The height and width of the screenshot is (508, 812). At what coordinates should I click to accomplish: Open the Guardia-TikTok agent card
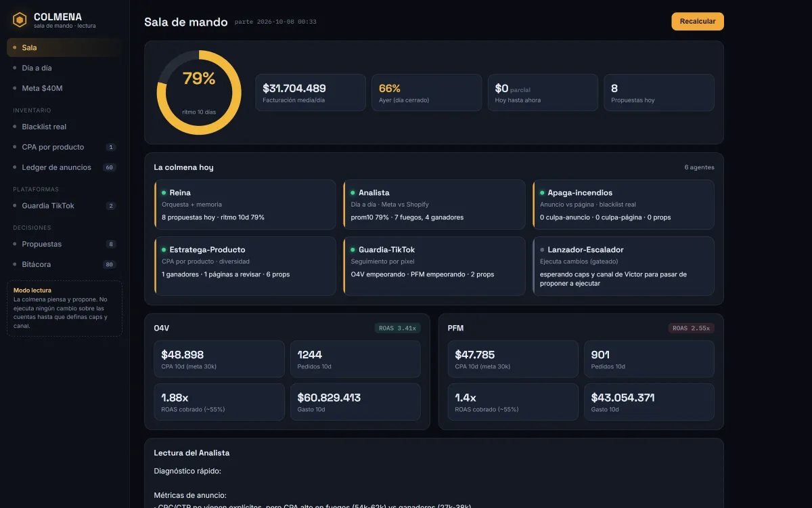click(x=434, y=266)
